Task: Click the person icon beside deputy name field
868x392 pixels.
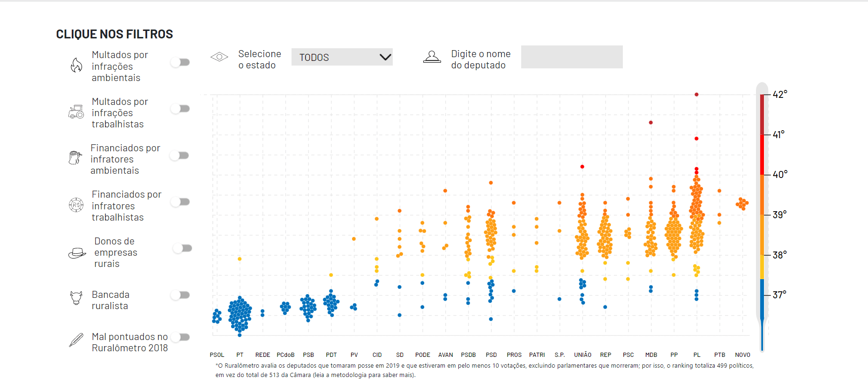Action: pos(432,57)
